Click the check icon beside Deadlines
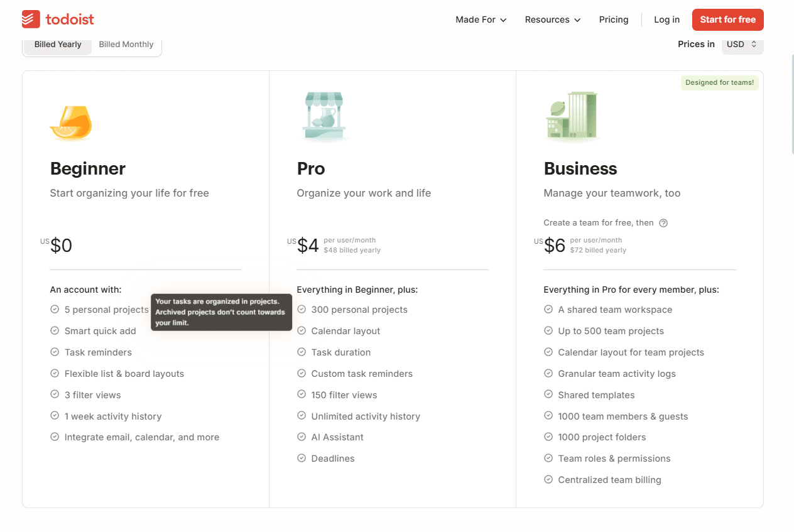Image resolution: width=794 pixels, height=532 pixels. click(x=302, y=459)
